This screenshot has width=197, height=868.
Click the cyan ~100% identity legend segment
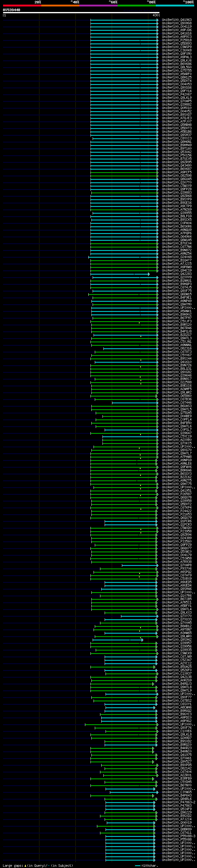coord(175,6)
